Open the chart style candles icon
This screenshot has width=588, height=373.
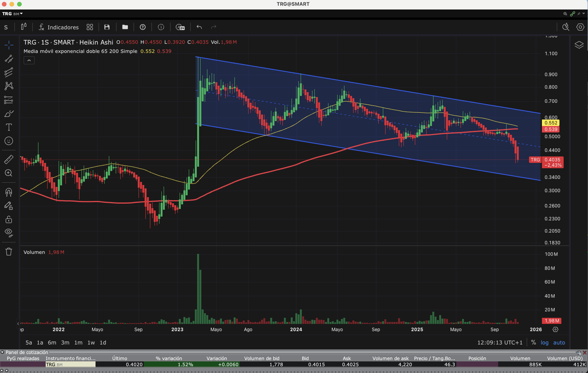[x=23, y=27]
